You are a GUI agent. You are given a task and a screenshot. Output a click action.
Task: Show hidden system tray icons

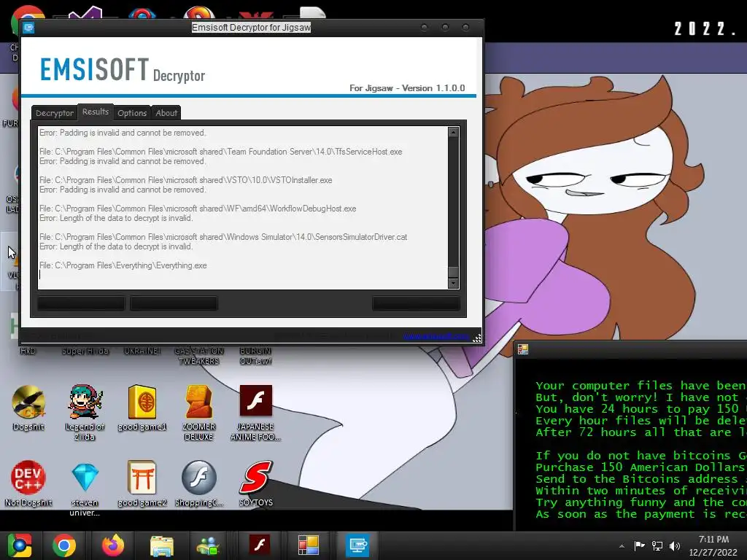coord(622,546)
